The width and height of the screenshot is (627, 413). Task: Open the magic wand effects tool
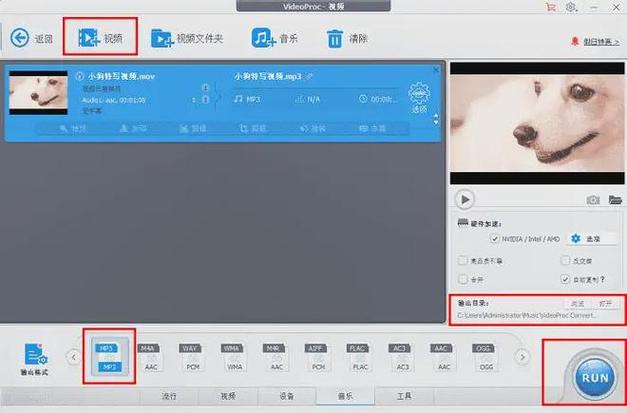[73, 128]
